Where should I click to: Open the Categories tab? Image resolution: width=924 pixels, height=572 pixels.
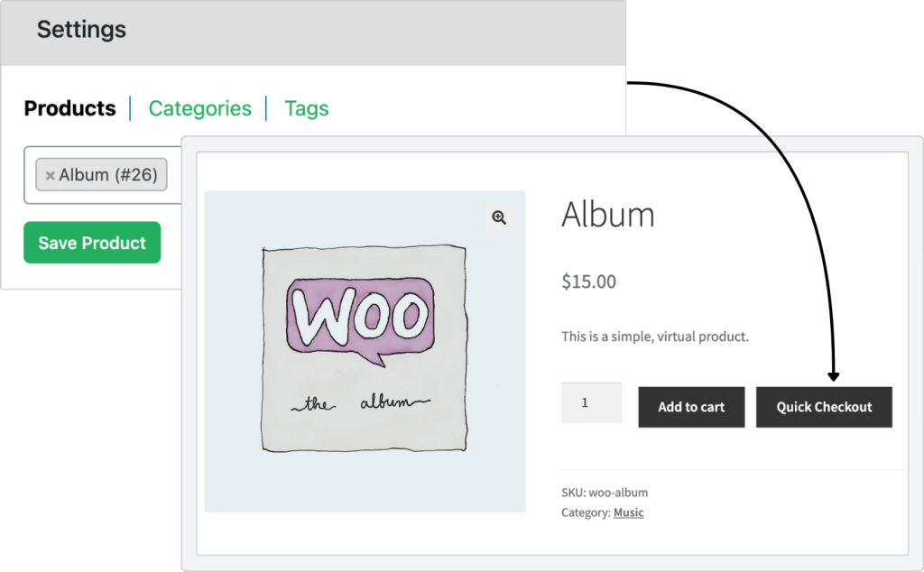click(199, 108)
